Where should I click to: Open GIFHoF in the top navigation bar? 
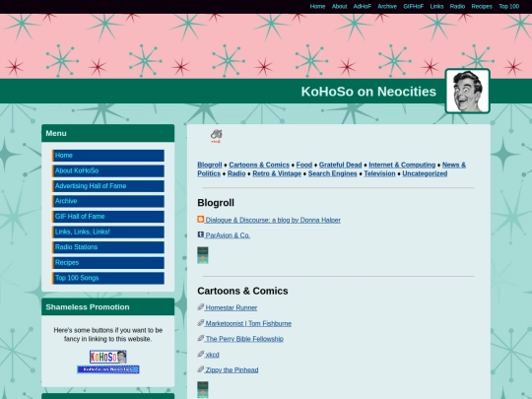[413, 7]
